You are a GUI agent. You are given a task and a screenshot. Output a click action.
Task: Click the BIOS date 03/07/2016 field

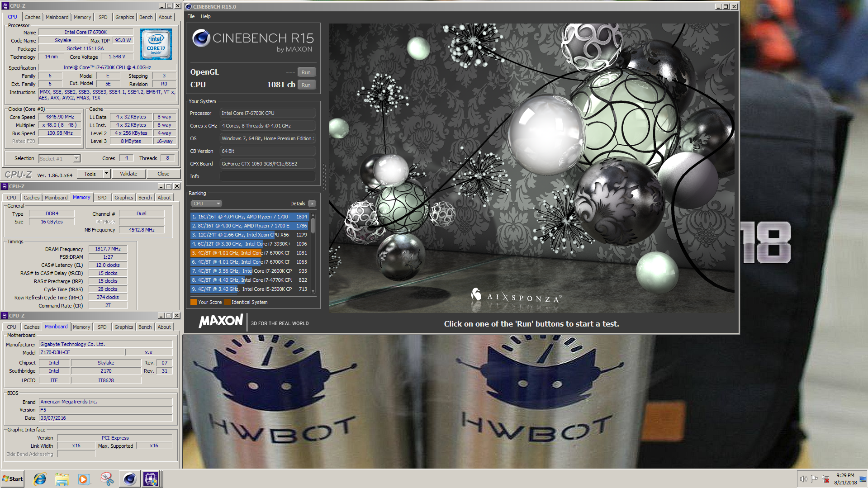[105, 418]
